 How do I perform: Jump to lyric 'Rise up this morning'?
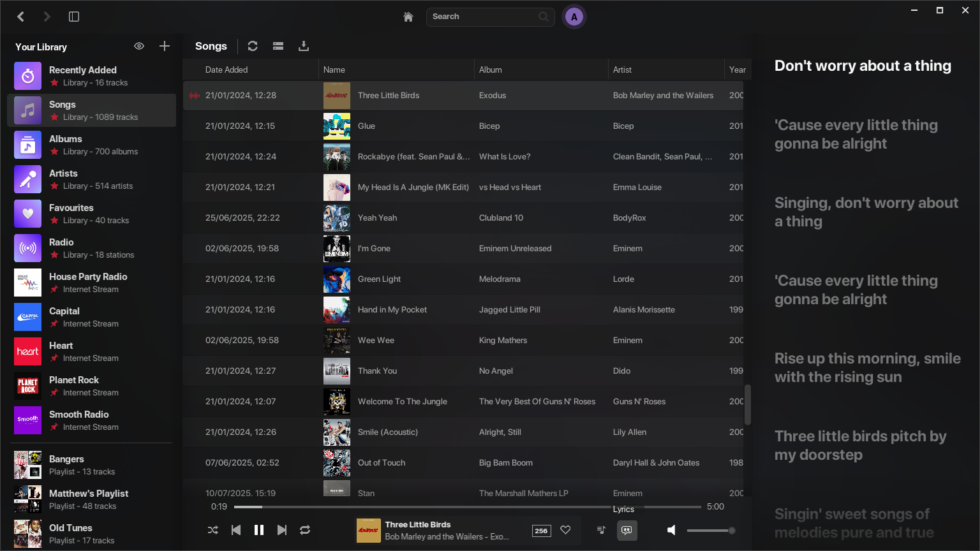click(x=867, y=367)
